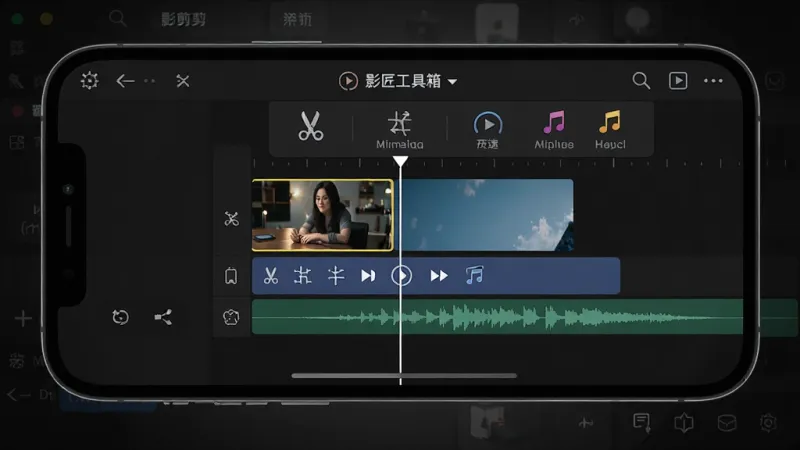The image size is (800, 450).
Task: Click the split icon in the blue track
Action: pyautogui.click(x=336, y=276)
